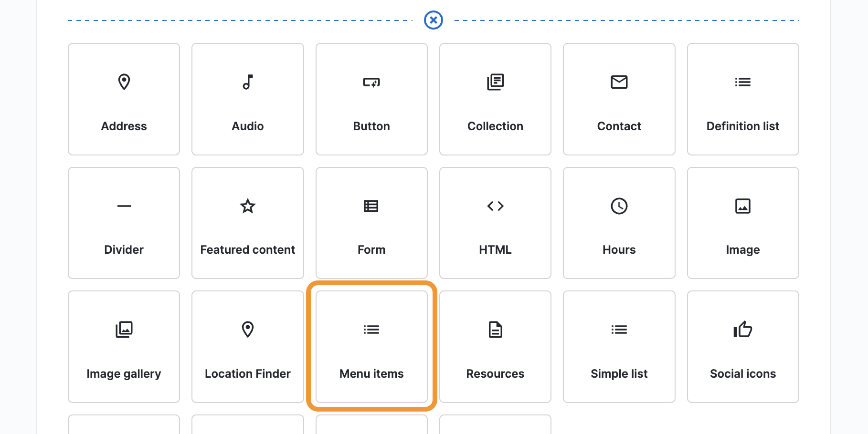Add the Form block

[371, 223]
